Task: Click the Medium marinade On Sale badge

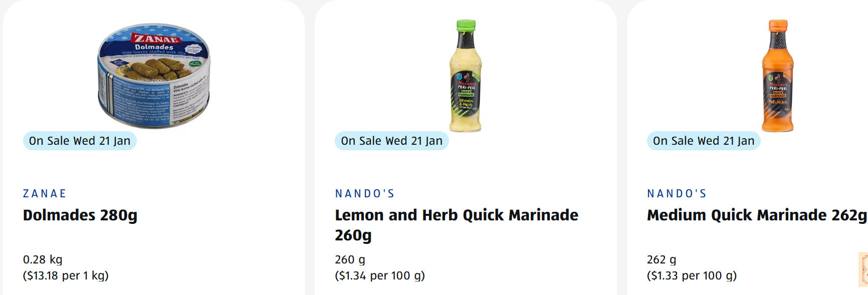Action: click(703, 141)
